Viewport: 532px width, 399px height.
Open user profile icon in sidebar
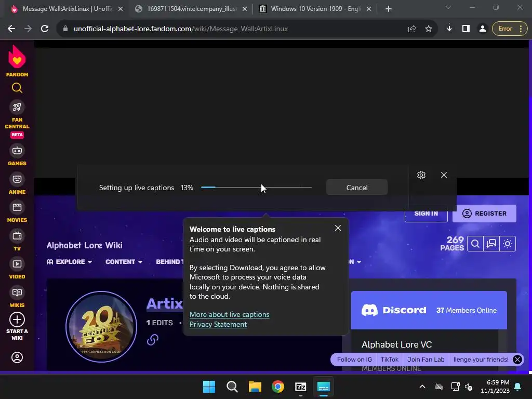point(17,357)
